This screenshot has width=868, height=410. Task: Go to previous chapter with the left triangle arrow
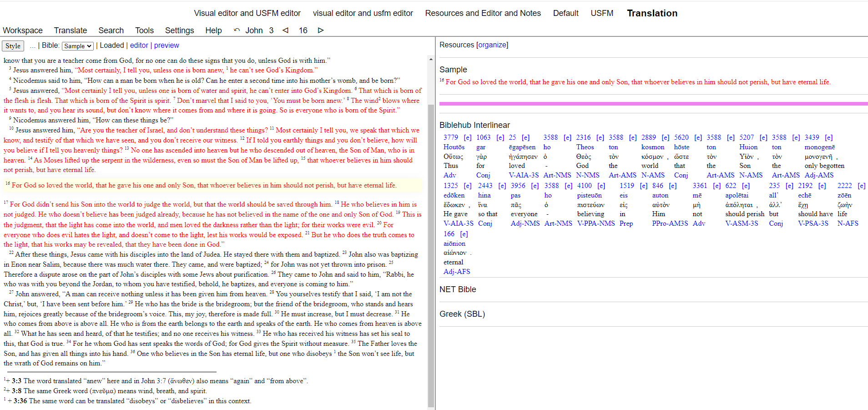coord(285,30)
